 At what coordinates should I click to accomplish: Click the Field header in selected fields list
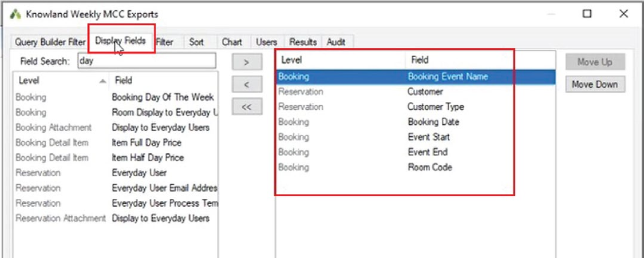480,60
